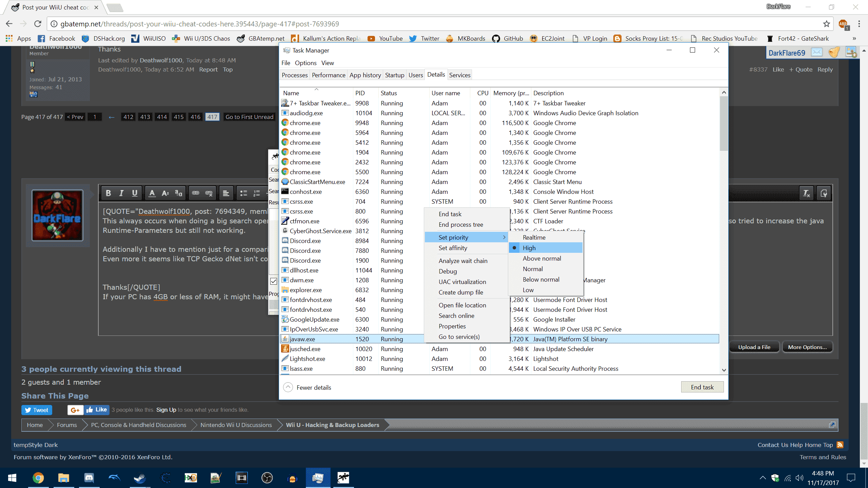Open the Services tab in Task Manager
The height and width of the screenshot is (488, 868).
[x=460, y=75]
